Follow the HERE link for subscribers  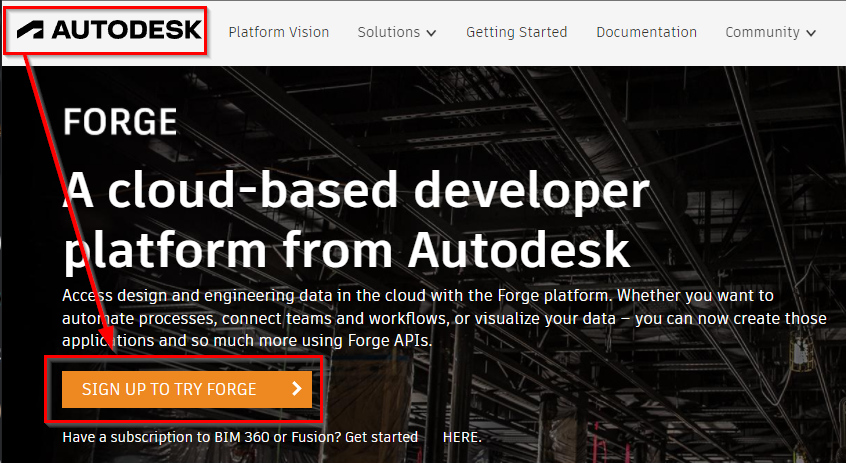462,437
